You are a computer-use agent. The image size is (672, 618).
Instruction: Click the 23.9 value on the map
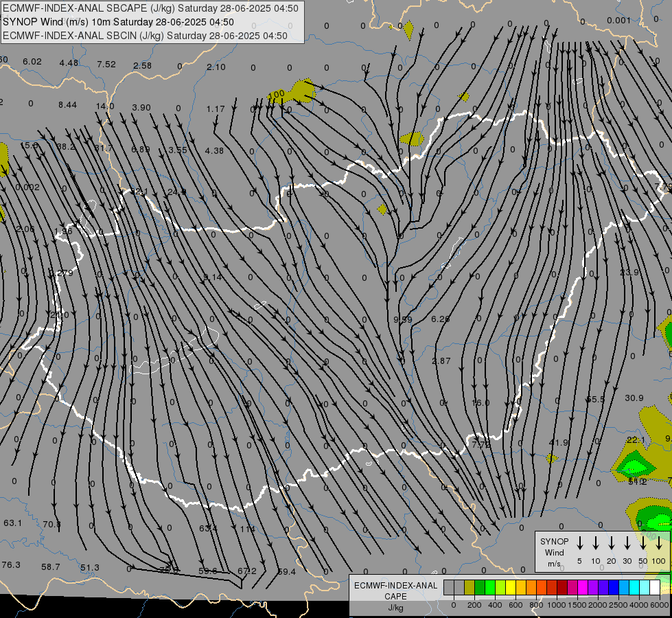629,273
